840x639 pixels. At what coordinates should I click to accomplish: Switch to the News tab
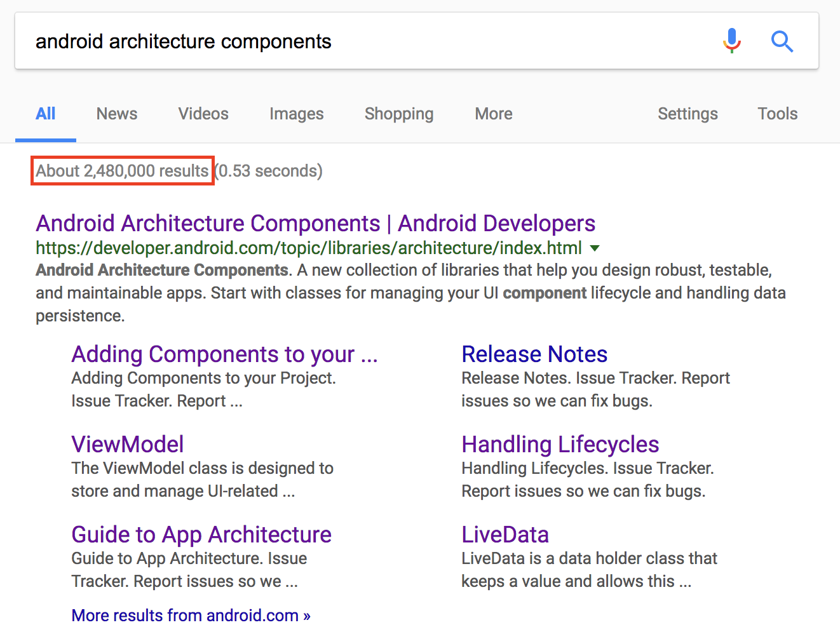pos(117,114)
